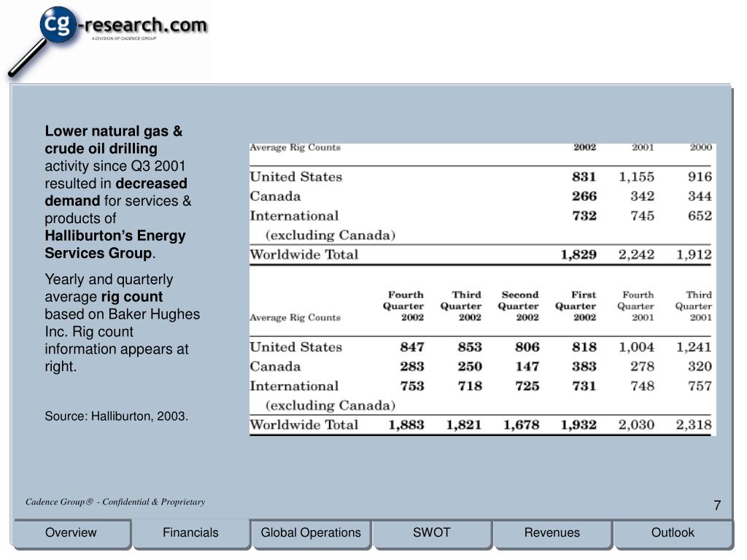Switch to the Global Operations tab

pyautogui.click(x=311, y=533)
